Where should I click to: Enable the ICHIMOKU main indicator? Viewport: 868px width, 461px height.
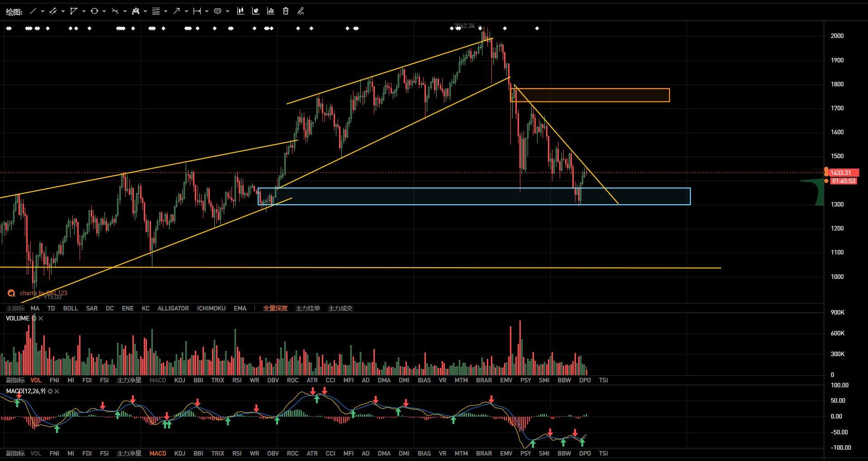click(211, 308)
